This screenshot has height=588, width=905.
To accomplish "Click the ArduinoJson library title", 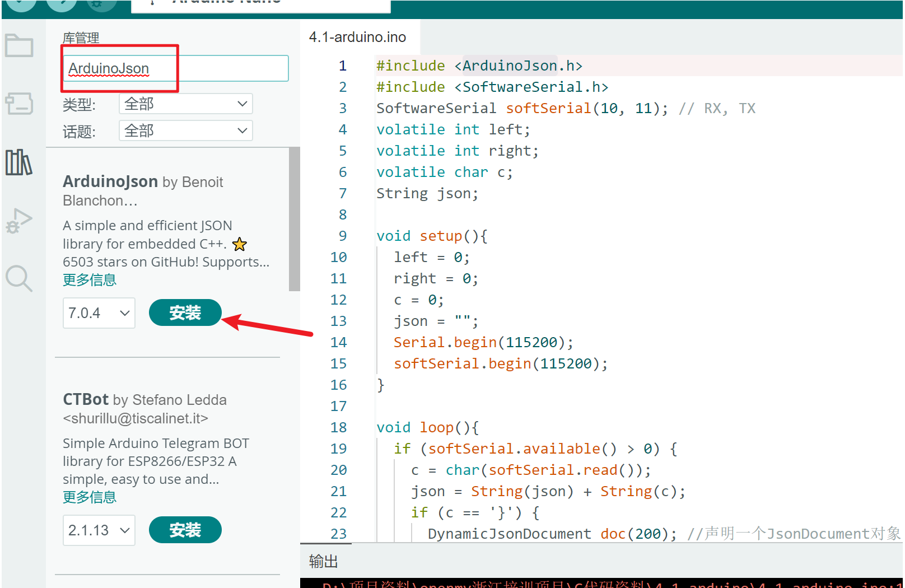I will coord(110,181).
